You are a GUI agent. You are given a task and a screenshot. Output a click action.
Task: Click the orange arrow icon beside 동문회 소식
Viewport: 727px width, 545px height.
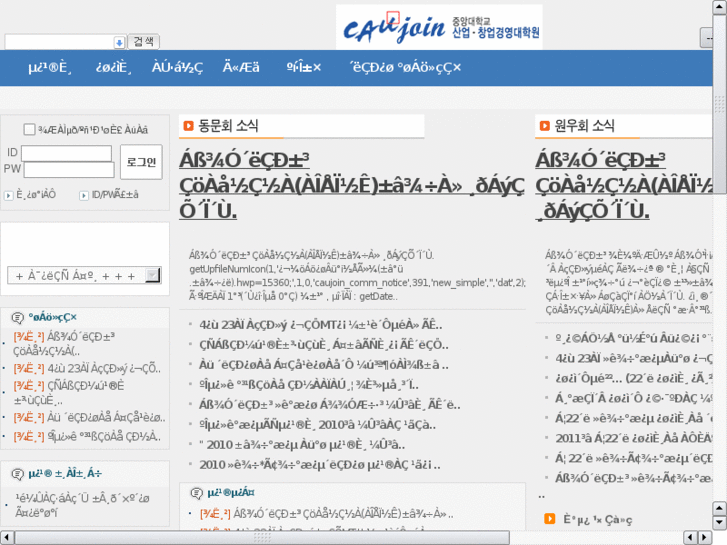[188, 126]
